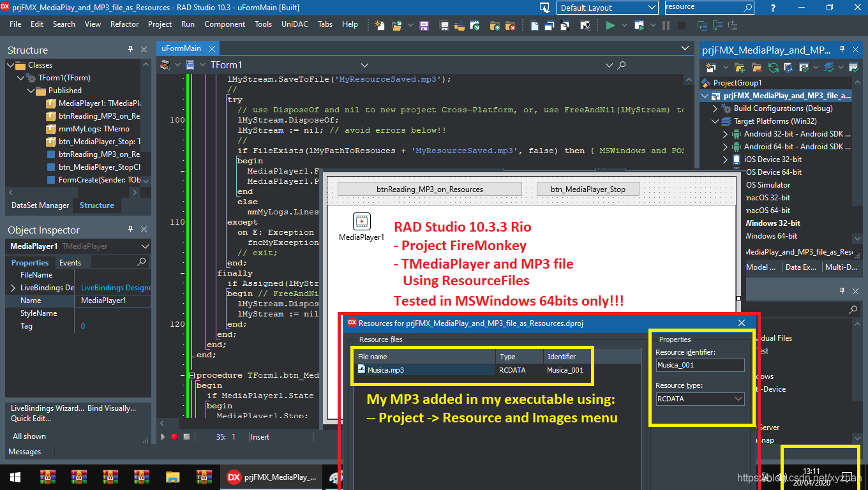
Task: Click the LiveBindings Designer value link
Action: (116, 288)
